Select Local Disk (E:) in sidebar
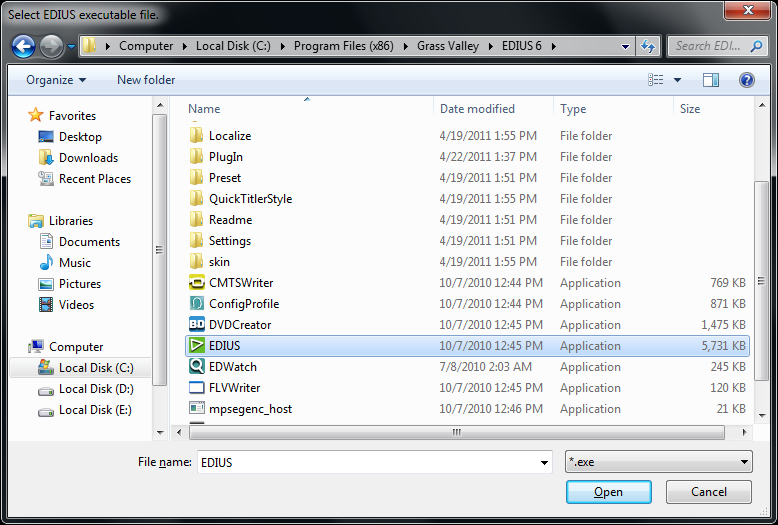This screenshot has height=525, width=778. click(x=95, y=410)
